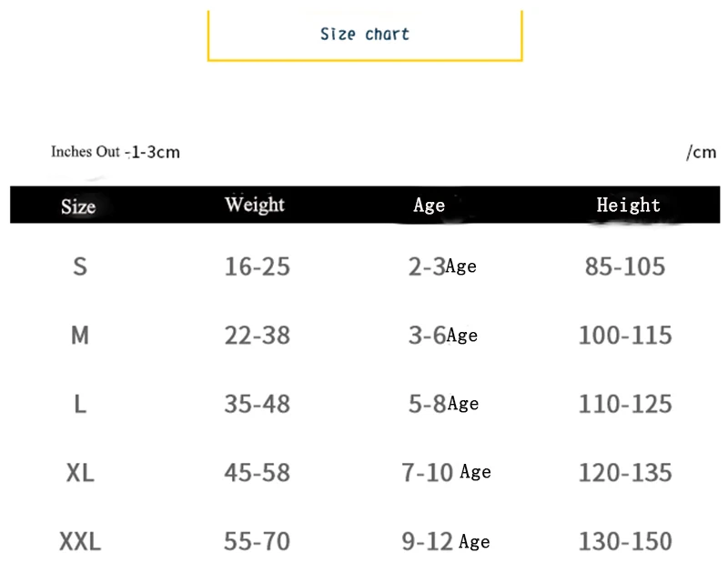Click the Size chart title box
Viewport: 728px width, 573px height.
click(x=365, y=35)
